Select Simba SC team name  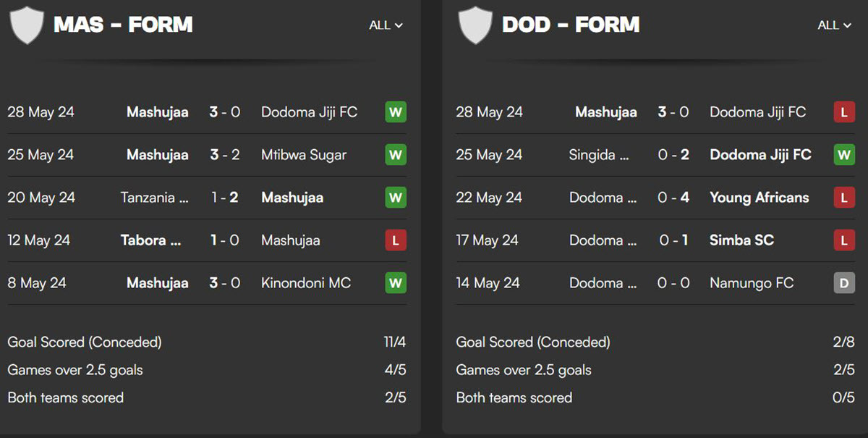point(742,240)
